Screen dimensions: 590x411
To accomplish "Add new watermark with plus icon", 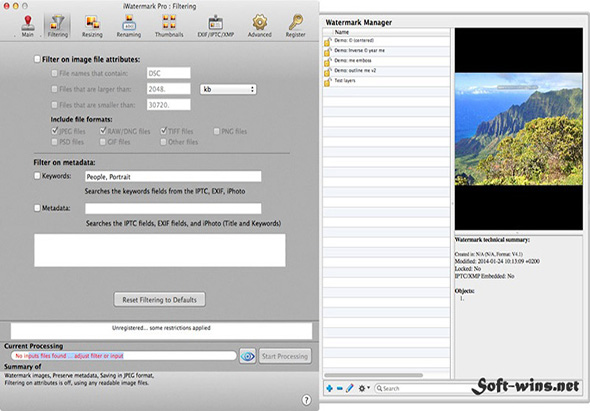I will [329, 388].
